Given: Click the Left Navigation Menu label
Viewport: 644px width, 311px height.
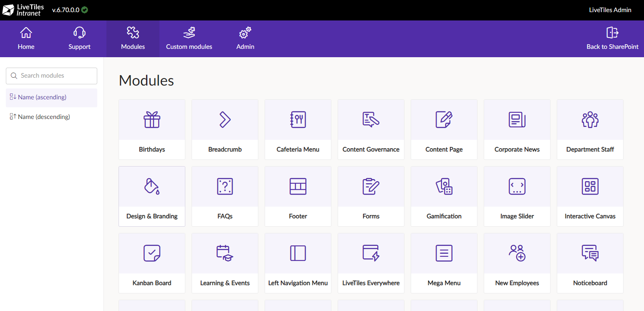Looking at the screenshot, I should (298, 283).
